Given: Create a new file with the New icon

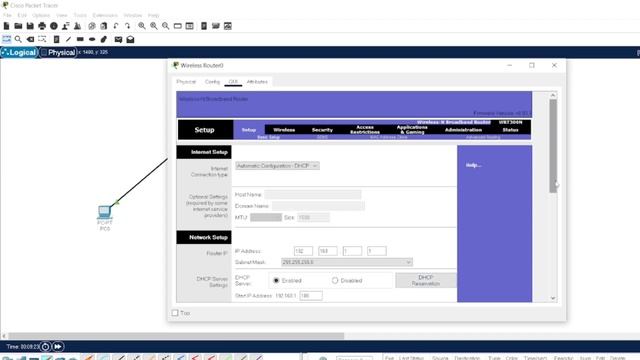Looking at the screenshot, I should 7,26.
